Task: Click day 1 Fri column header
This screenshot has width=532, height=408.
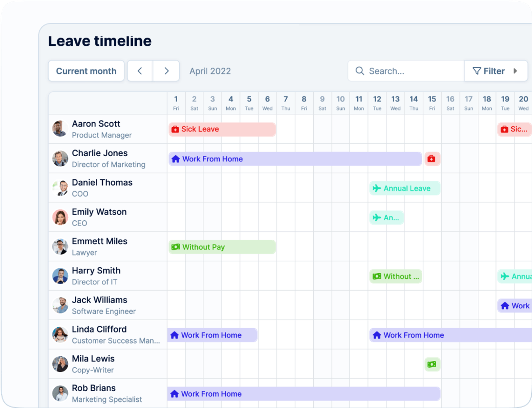Action: [176, 103]
